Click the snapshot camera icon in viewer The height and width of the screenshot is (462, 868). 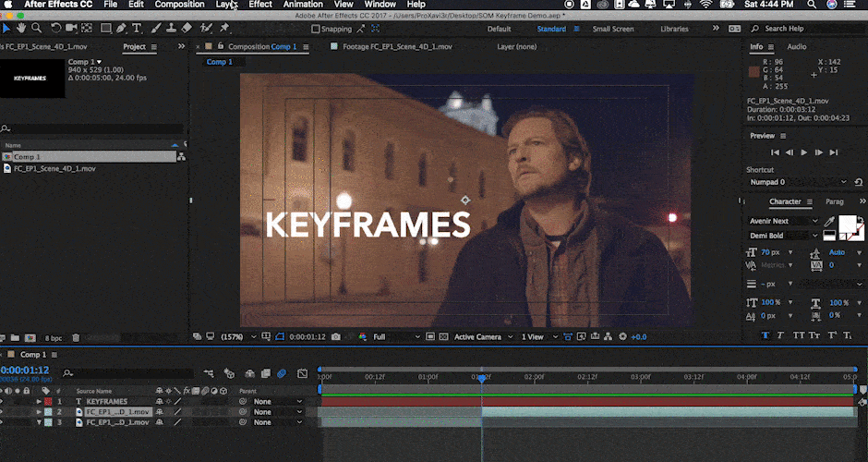336,337
